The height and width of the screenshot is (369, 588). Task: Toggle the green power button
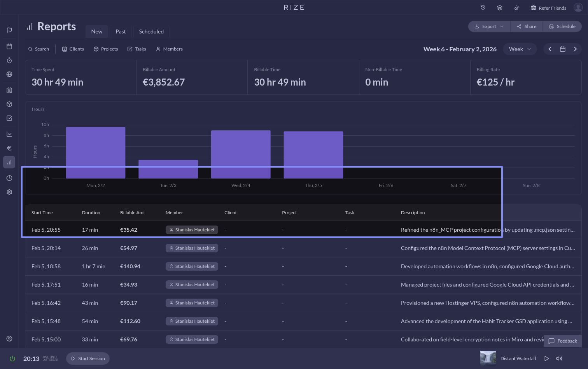tap(12, 359)
